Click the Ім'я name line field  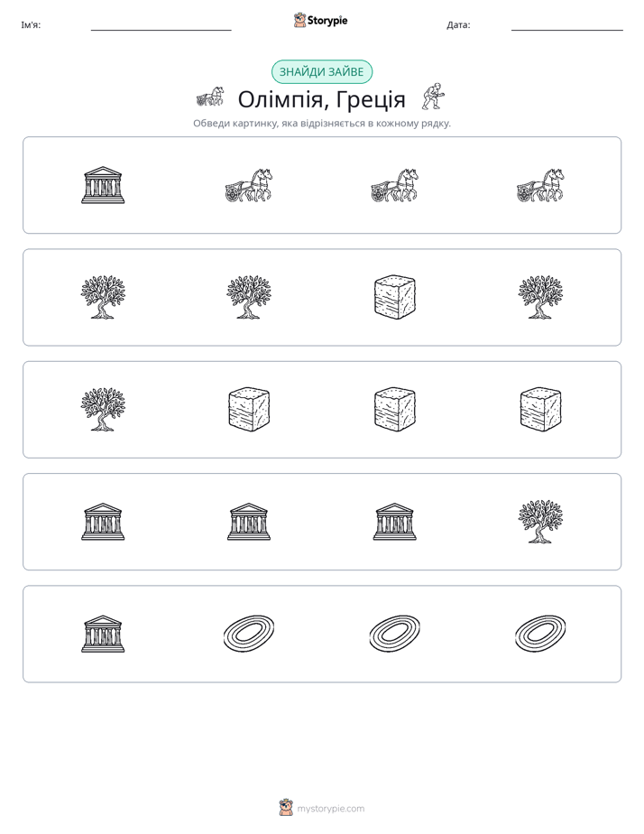tap(161, 25)
